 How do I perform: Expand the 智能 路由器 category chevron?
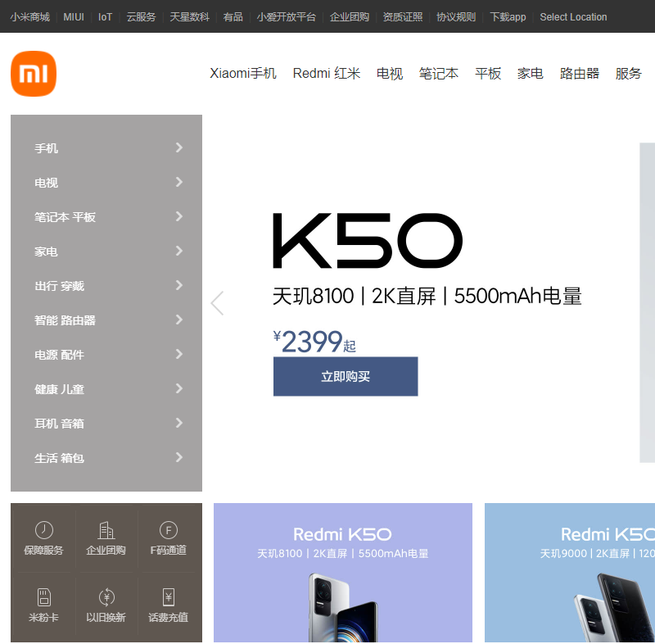coord(179,320)
